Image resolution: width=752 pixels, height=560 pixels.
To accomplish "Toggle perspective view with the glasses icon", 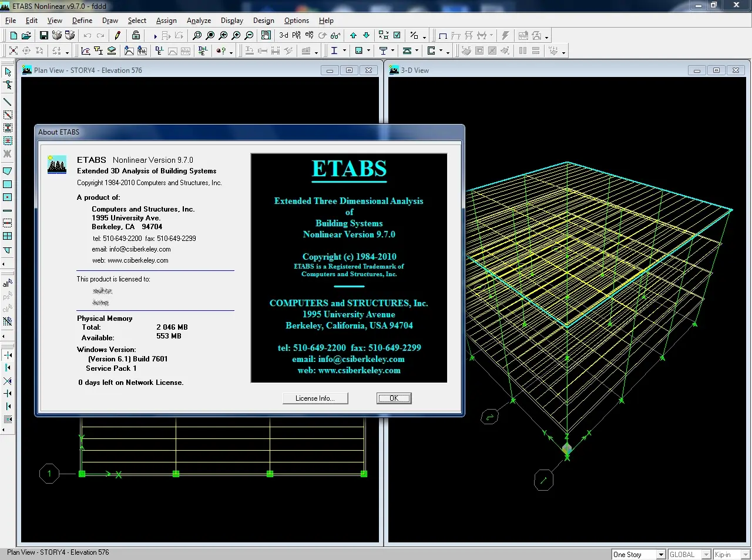I will point(335,35).
